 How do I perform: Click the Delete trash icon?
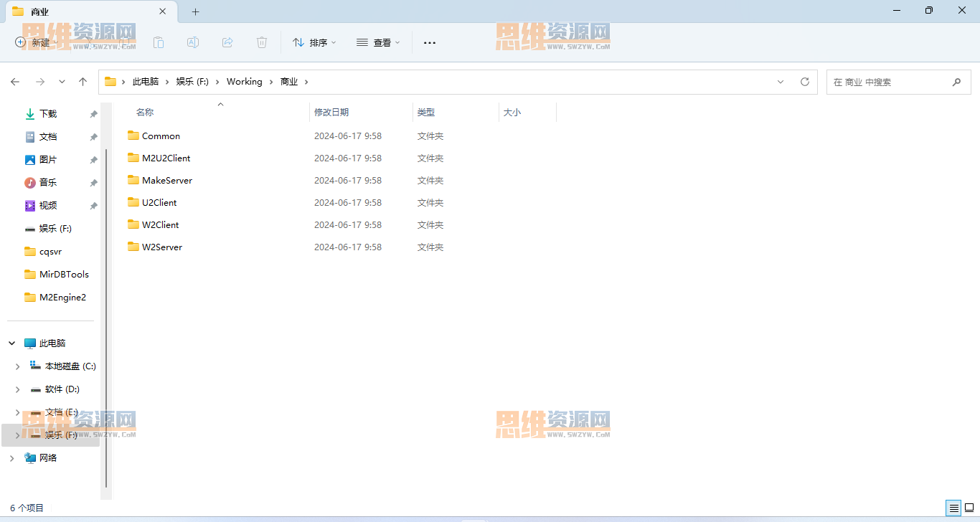(x=262, y=42)
